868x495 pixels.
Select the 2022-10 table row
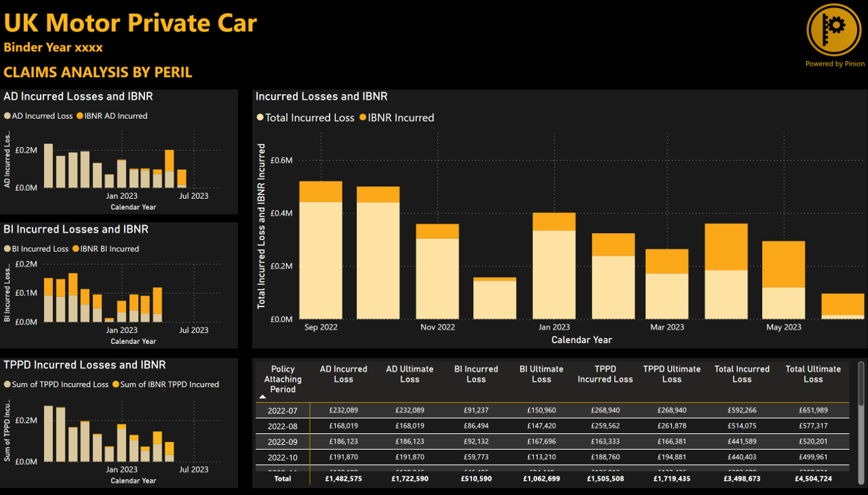(282, 458)
